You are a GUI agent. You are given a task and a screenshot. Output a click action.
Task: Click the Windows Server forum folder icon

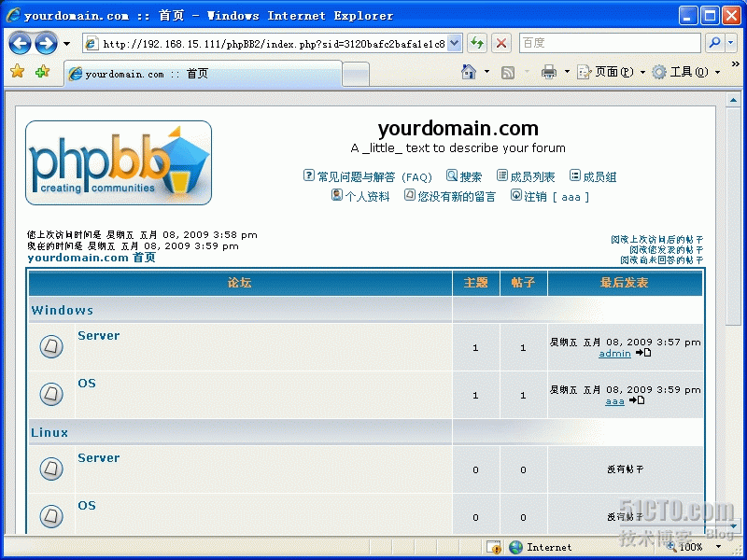[x=51, y=346]
